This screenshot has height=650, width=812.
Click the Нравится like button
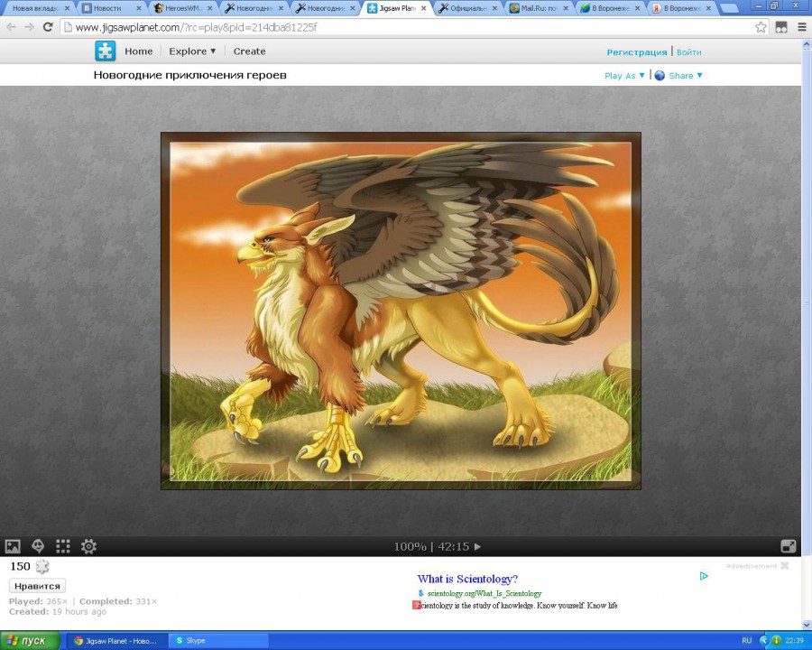click(37, 586)
